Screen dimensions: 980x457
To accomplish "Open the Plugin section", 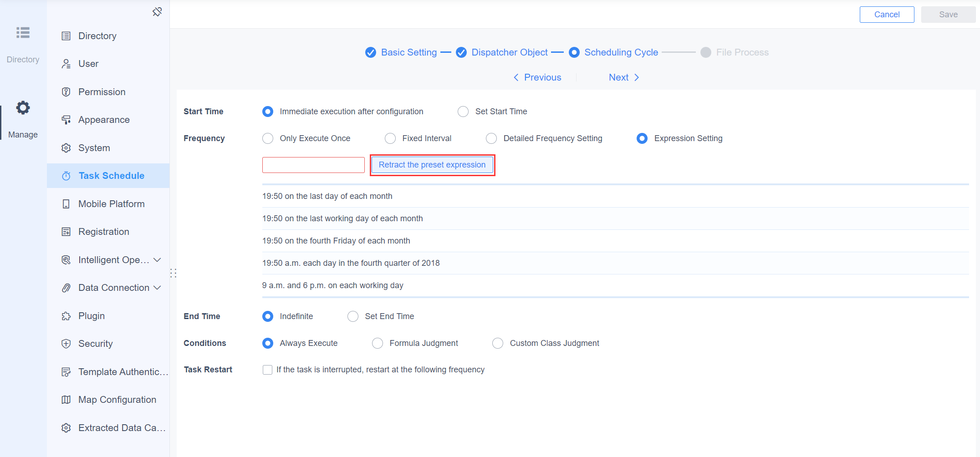I will [92, 315].
